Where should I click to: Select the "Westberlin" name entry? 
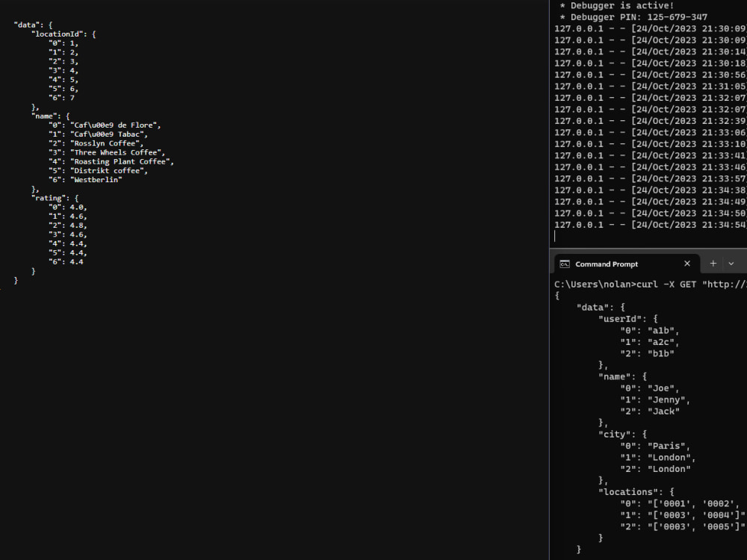(x=98, y=179)
